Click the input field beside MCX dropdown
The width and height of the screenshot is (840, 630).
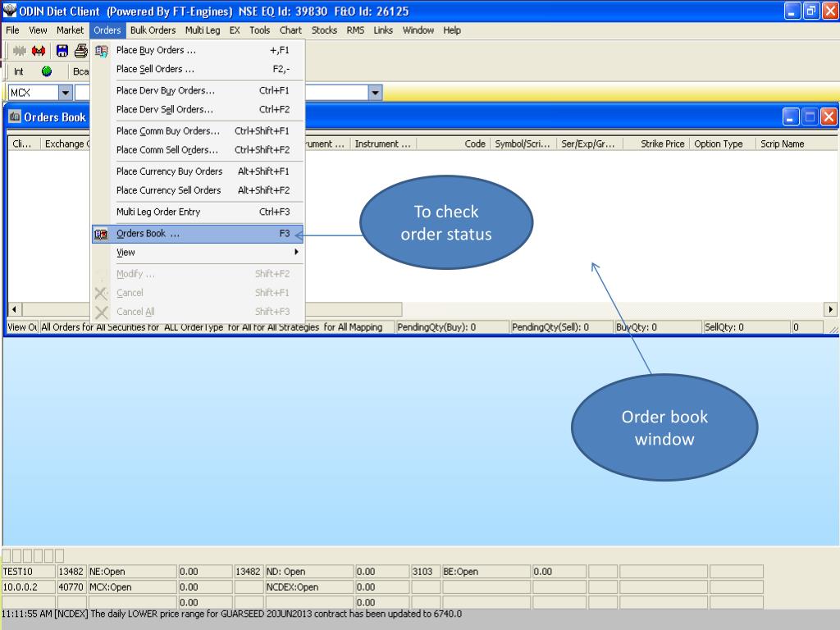[83, 93]
